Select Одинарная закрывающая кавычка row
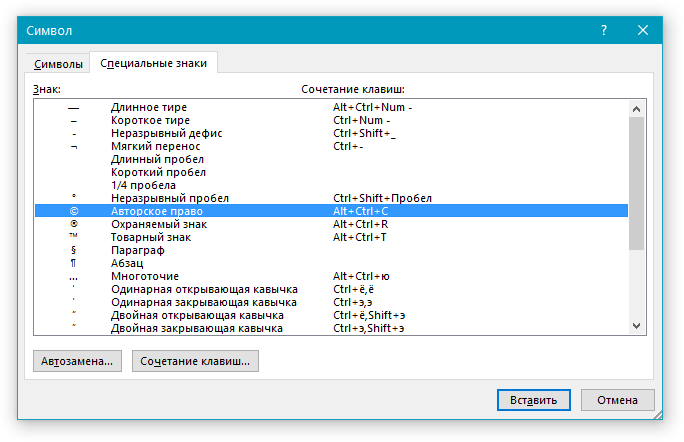This screenshot has height=442, width=684. (x=332, y=302)
